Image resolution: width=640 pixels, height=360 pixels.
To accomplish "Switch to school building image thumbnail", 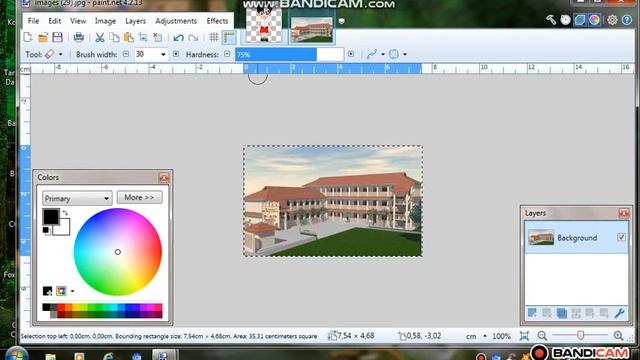I will 312,29.
